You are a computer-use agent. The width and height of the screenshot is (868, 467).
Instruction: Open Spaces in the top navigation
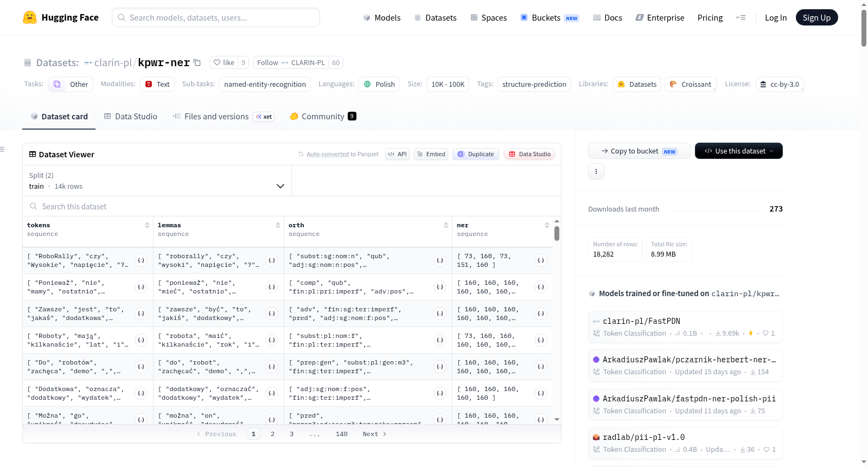[x=489, y=17]
